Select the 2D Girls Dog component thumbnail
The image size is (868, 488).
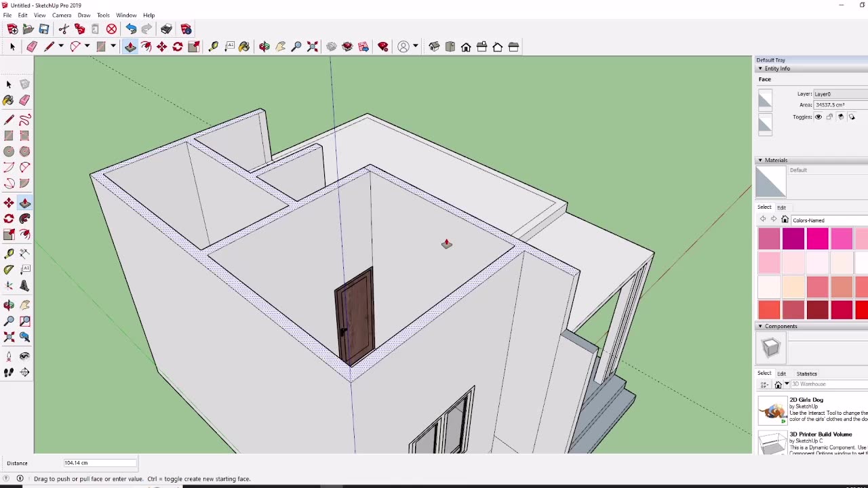pyautogui.click(x=772, y=411)
